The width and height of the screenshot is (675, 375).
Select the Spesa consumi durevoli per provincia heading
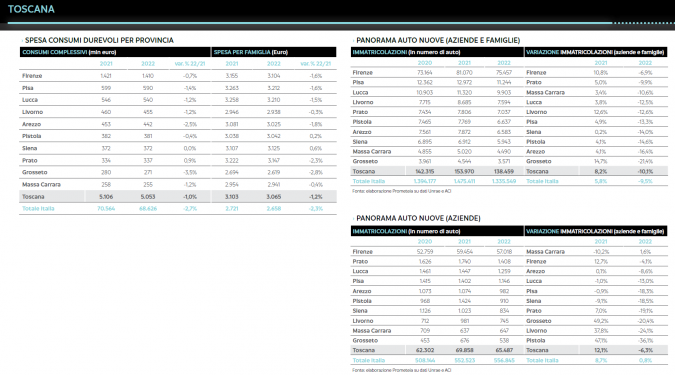tap(99, 40)
